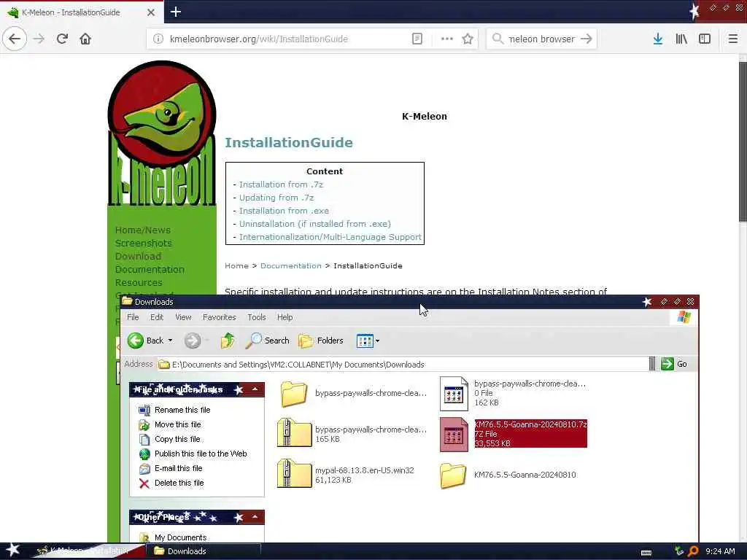Toggle reader view in address bar
This screenshot has height=560, width=747.
(x=417, y=39)
